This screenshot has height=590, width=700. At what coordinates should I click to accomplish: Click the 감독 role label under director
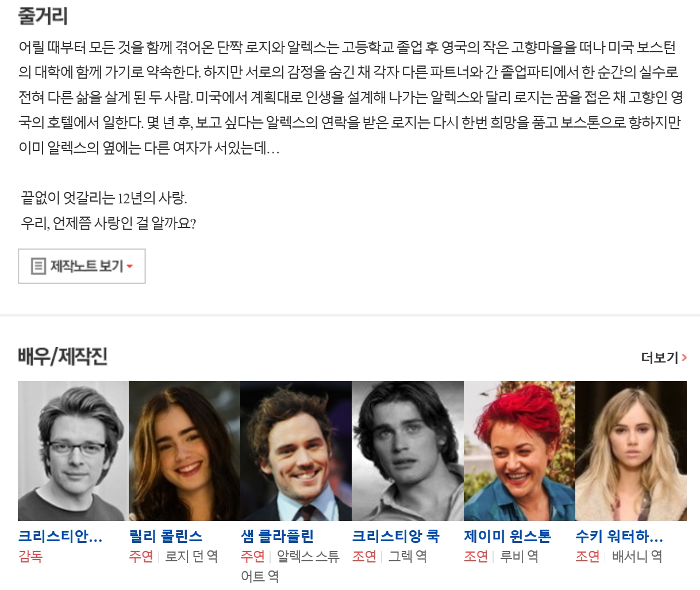click(x=30, y=557)
